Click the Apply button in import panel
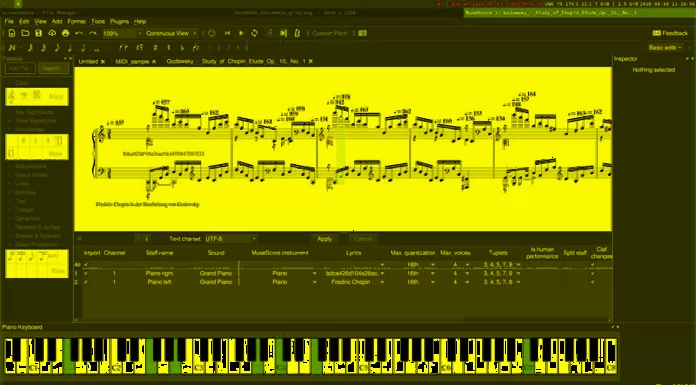 [324, 239]
